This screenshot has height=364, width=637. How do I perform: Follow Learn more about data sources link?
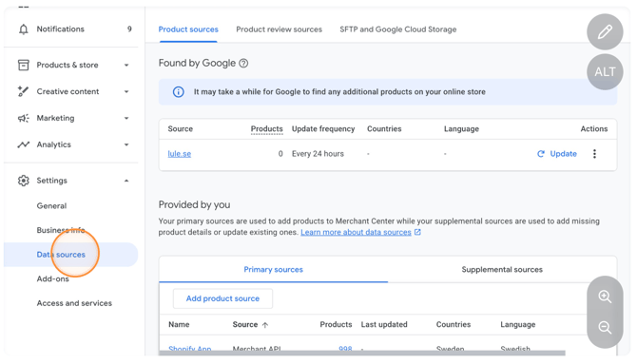click(356, 232)
